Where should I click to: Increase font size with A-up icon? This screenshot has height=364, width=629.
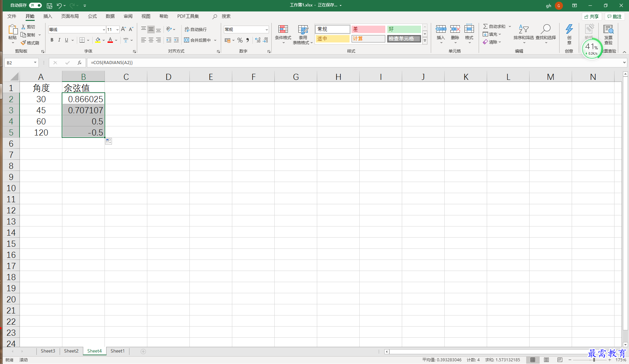pos(123,29)
